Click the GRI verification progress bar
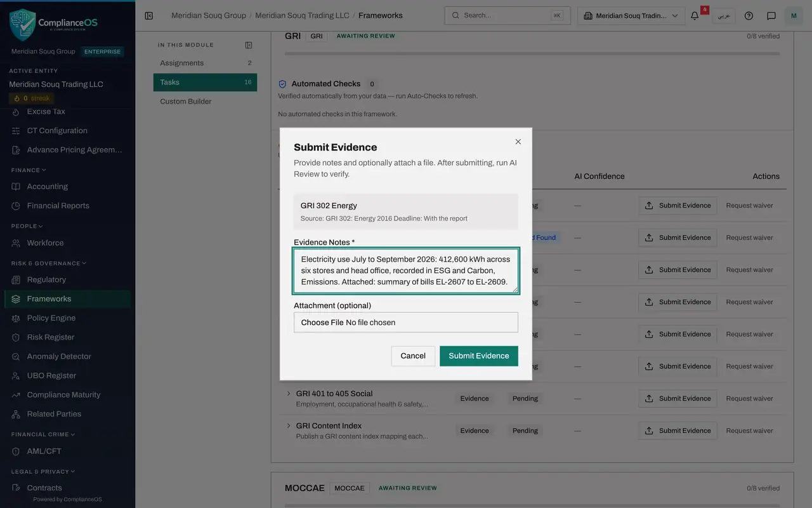812x508 pixels. coord(532,53)
